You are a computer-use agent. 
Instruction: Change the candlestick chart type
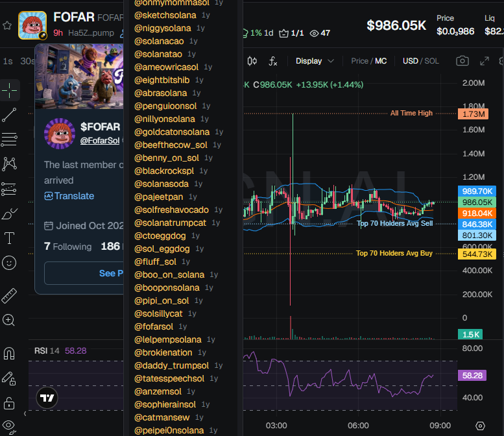pos(252,61)
